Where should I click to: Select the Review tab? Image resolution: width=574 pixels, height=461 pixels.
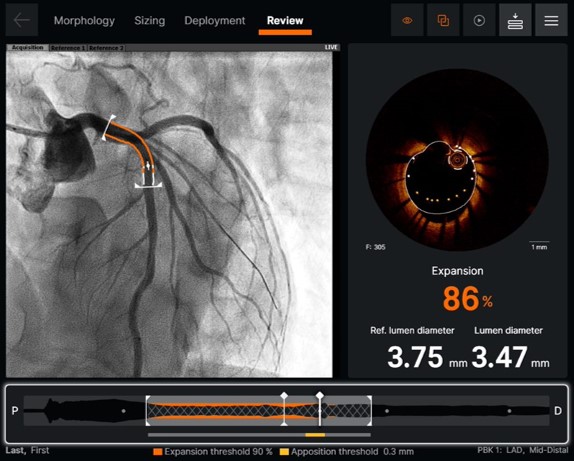285,21
